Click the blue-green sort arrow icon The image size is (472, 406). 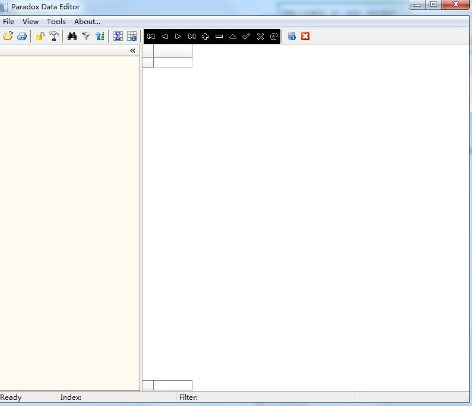(x=100, y=36)
